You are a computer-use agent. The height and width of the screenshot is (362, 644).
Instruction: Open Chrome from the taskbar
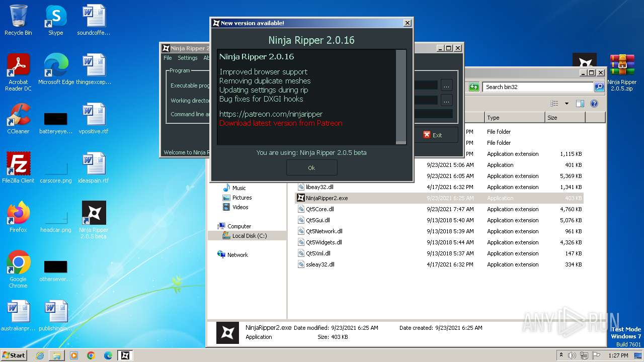91,355
